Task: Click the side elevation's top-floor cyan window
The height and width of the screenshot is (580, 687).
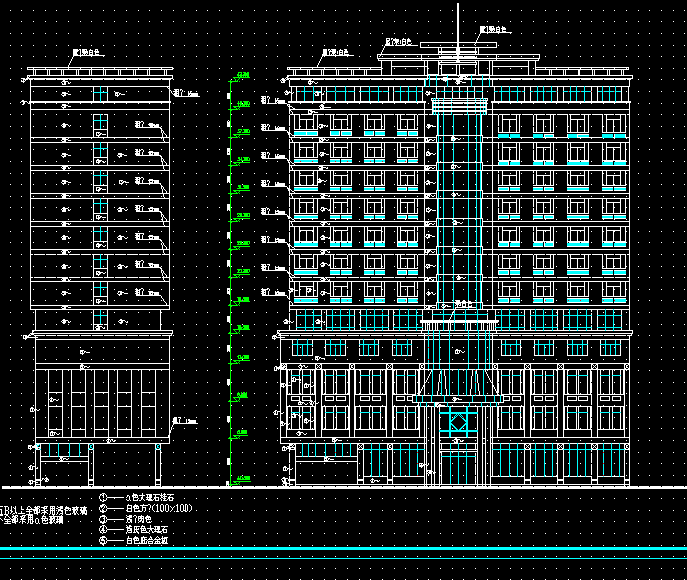Action: pyautogui.click(x=99, y=93)
